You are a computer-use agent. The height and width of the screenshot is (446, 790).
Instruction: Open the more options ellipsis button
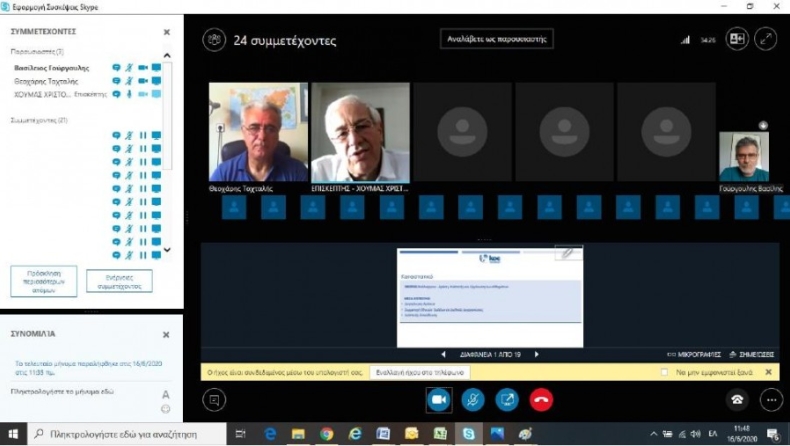point(770,399)
